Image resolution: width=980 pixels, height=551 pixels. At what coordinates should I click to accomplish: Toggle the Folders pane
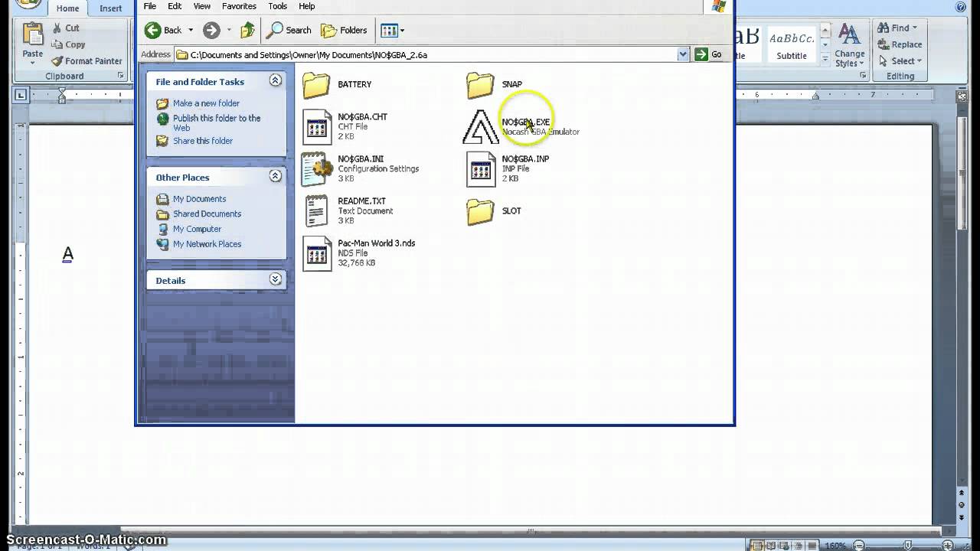pyautogui.click(x=344, y=31)
